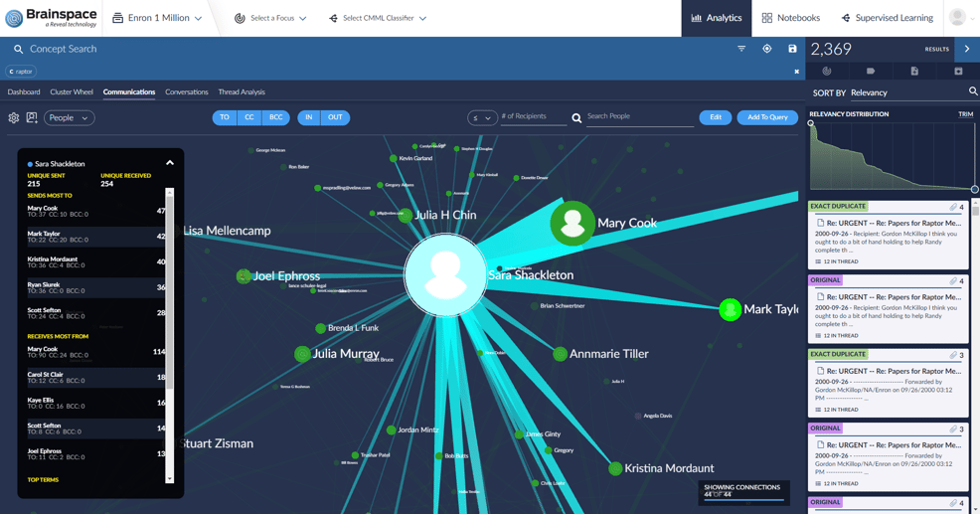
Task: Open the user profile avatar menu
Action: point(957,18)
